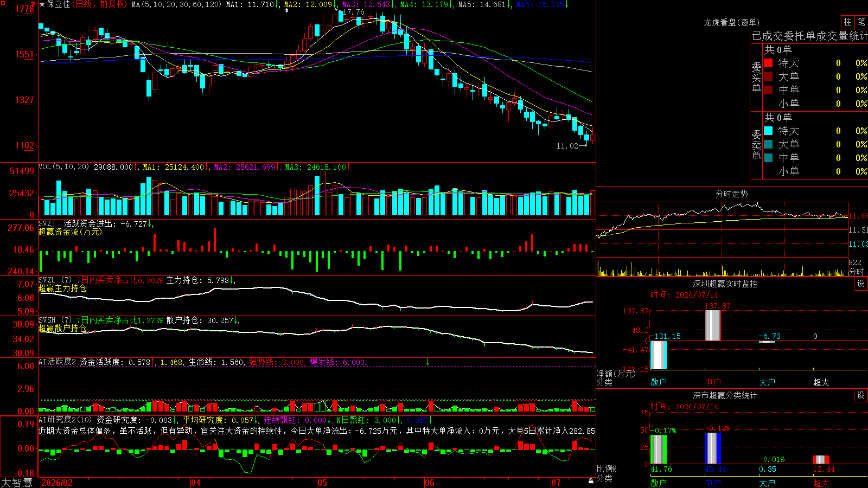The image size is (868, 488).
Task: Click the 日线, 前复权 period label
Action: (100, 4)
